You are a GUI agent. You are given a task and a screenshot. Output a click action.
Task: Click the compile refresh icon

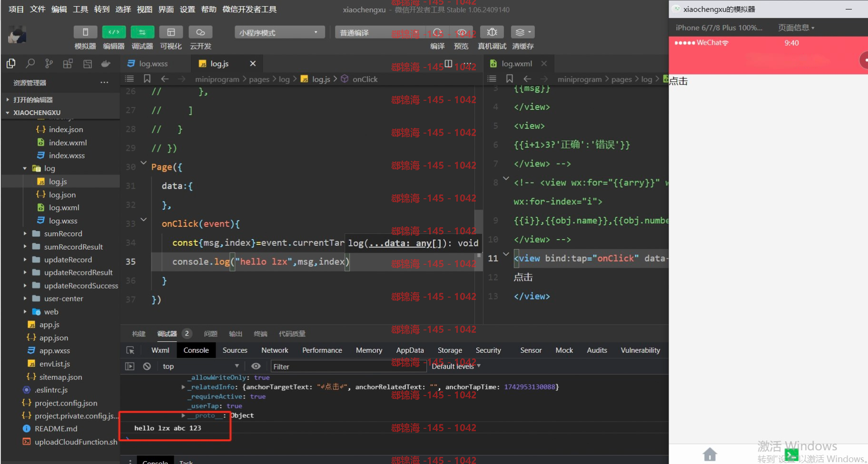(x=438, y=32)
